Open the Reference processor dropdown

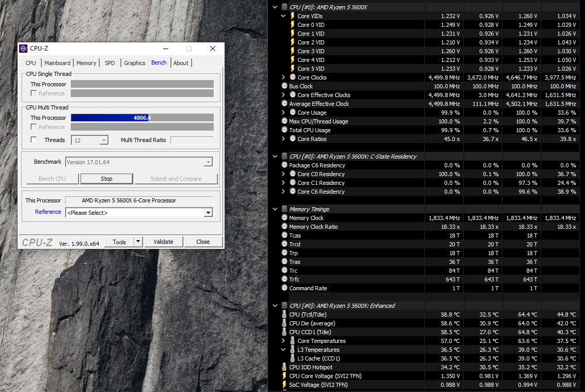[x=208, y=213]
